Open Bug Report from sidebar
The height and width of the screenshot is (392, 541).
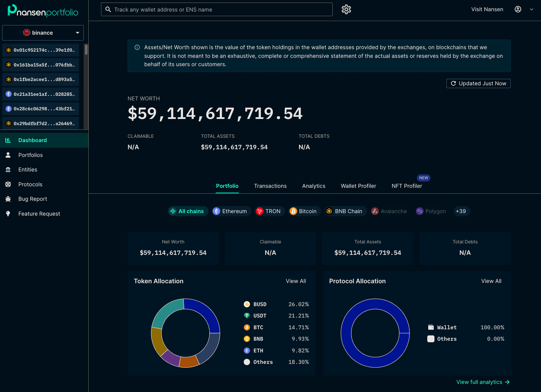[x=32, y=199]
